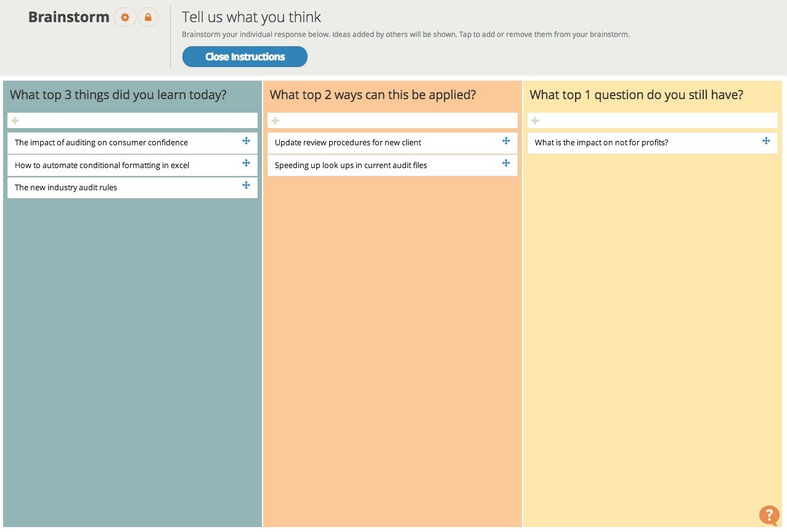The width and height of the screenshot is (787, 532).
Task: Click move handle on 'conditional formatting in excel' idea
Action: click(x=246, y=163)
